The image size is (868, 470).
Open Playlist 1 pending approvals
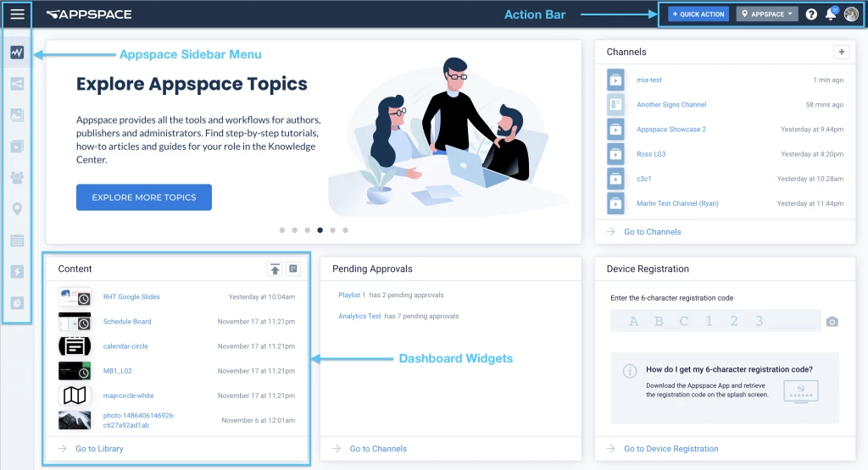click(x=352, y=296)
